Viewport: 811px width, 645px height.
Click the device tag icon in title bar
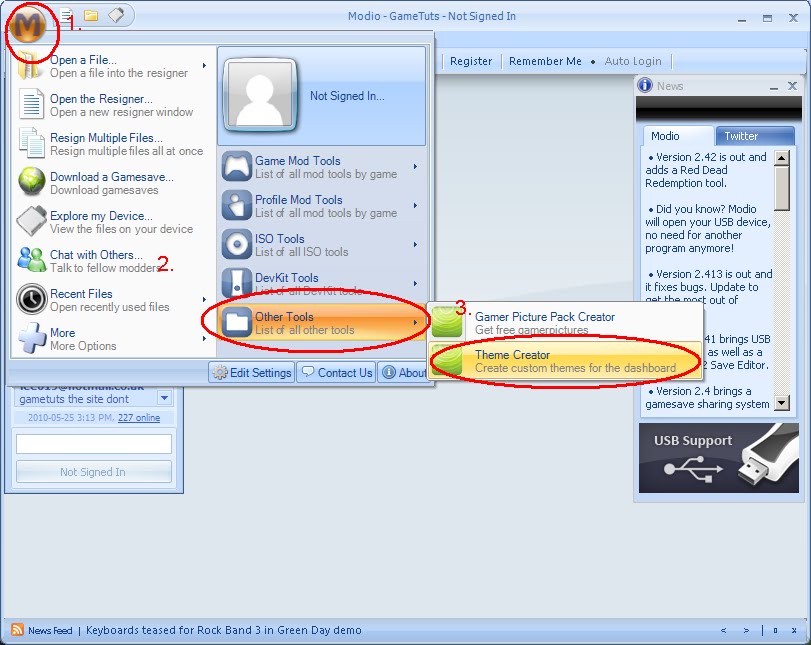point(116,15)
